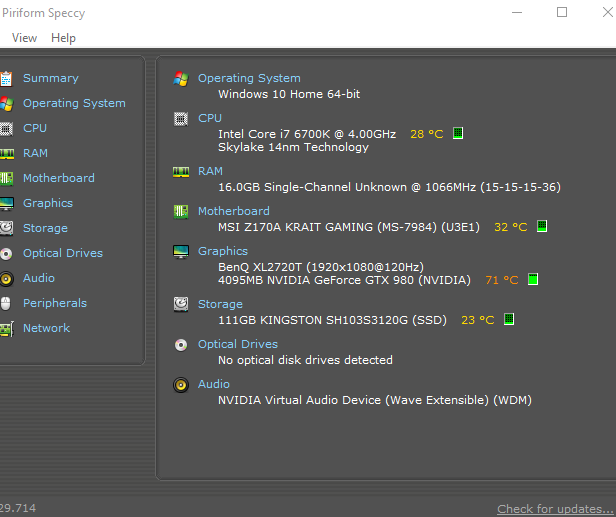The image size is (616, 517).
Task: Open the View menu
Action: [x=24, y=38]
